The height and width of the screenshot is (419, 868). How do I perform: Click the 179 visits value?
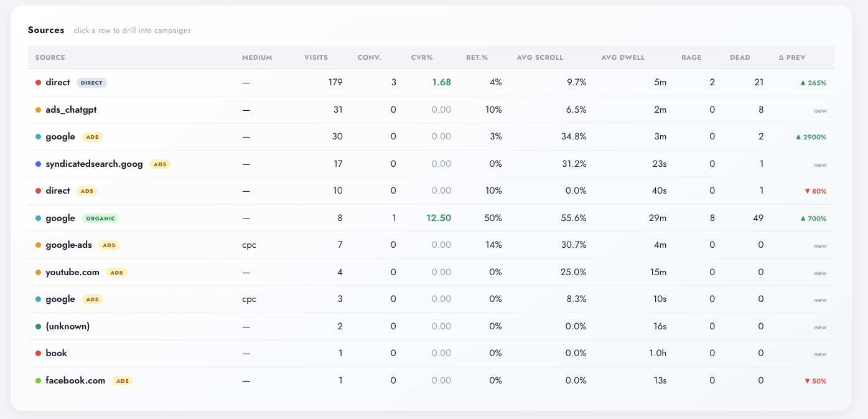pyautogui.click(x=335, y=82)
